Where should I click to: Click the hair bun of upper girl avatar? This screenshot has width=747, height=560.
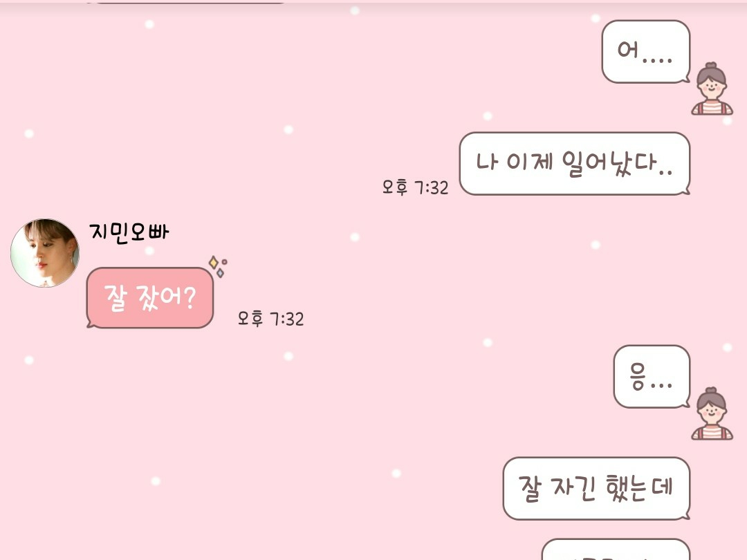pos(711,65)
